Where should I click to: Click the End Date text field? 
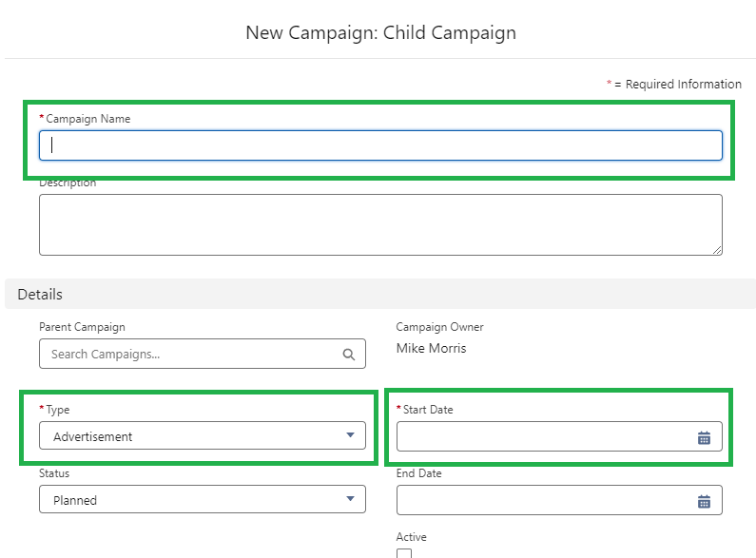[542, 501]
